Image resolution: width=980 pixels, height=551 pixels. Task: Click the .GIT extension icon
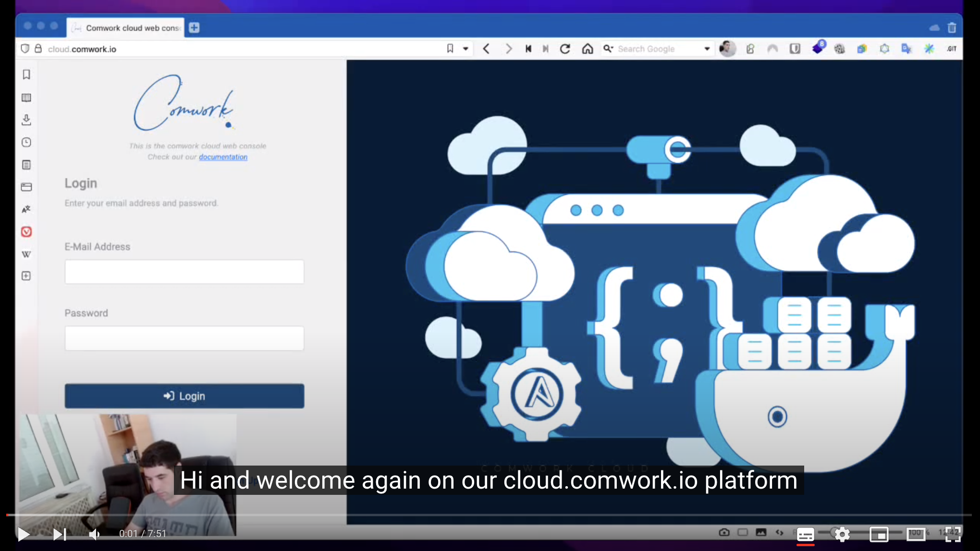(952, 48)
